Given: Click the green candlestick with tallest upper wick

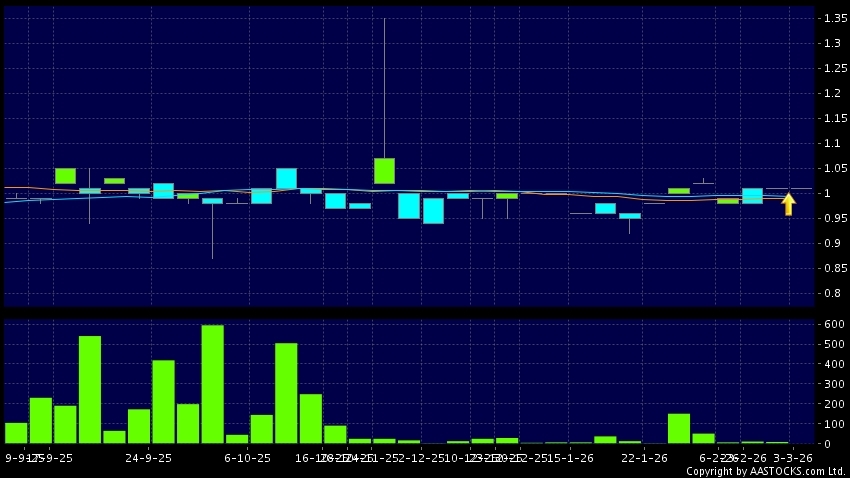Looking at the screenshot, I should [385, 170].
